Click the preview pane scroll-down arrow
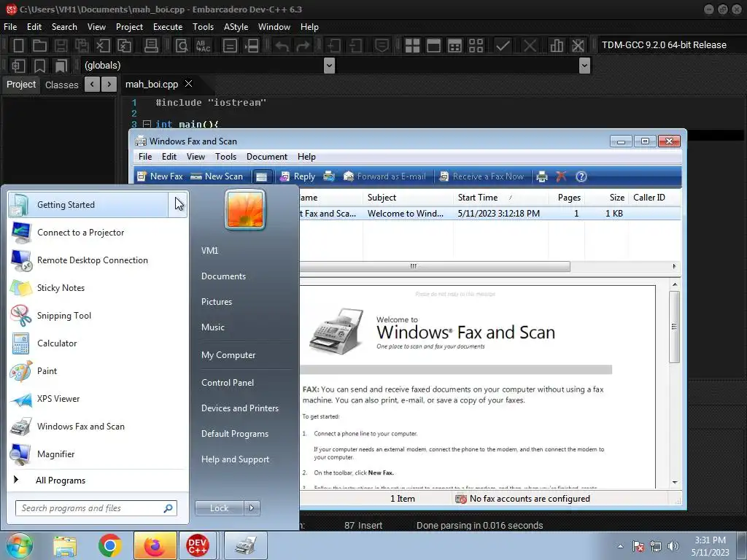This screenshot has height=560, width=747. click(x=675, y=483)
